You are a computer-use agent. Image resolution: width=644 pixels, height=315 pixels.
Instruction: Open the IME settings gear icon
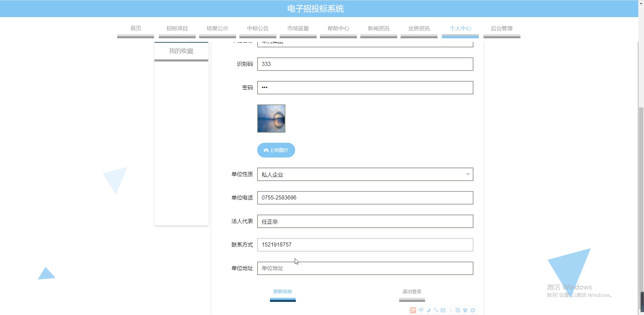[472, 310]
